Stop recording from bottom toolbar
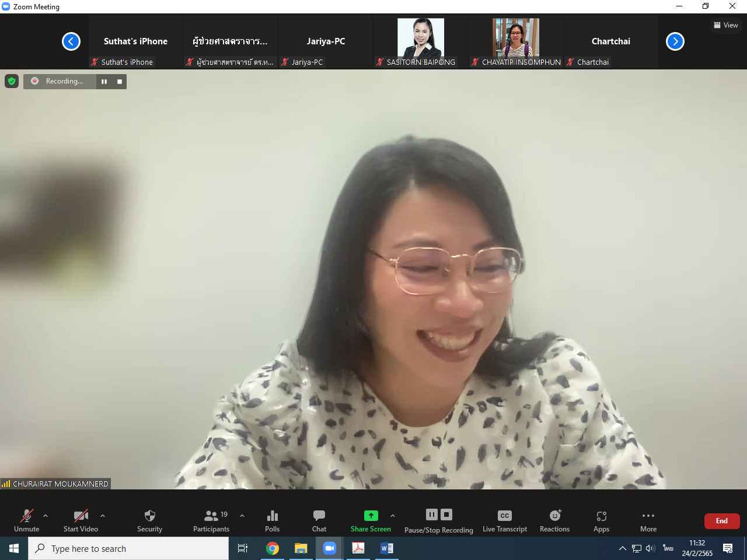The image size is (747, 560). click(x=446, y=514)
